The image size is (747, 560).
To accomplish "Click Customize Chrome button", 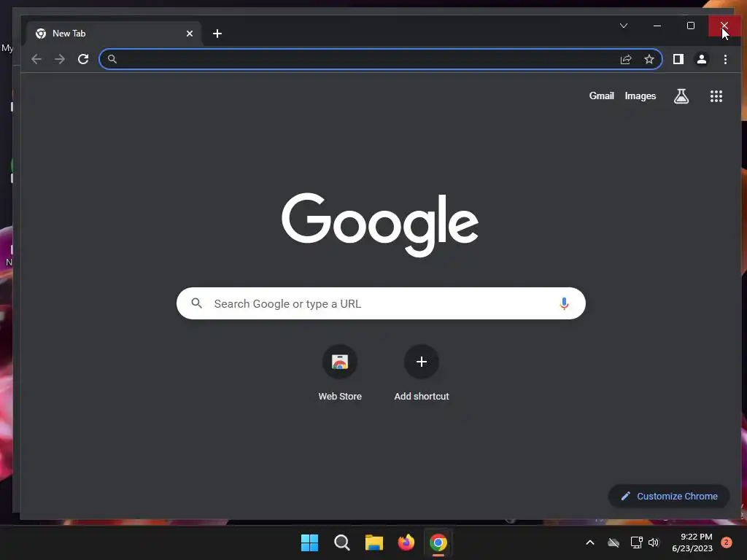I will tap(669, 496).
